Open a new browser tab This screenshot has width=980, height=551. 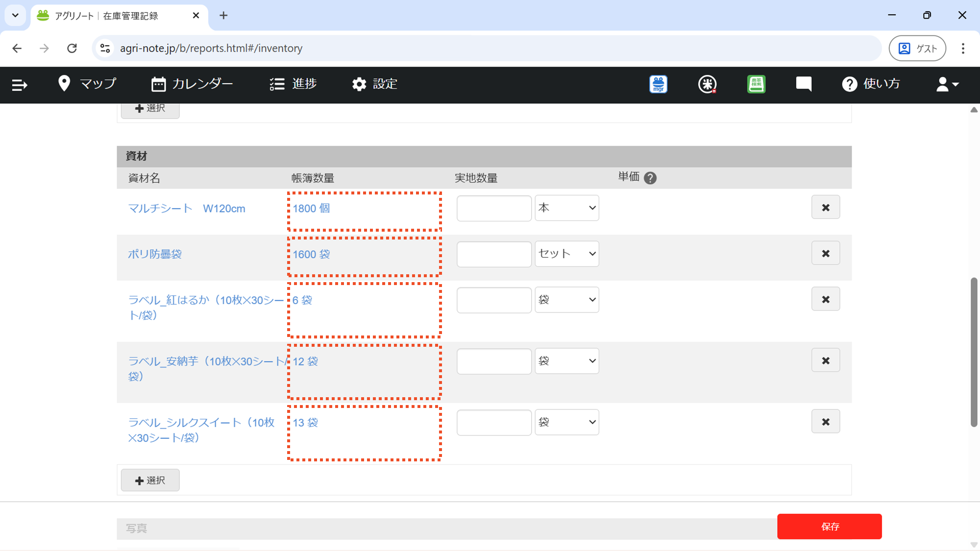coord(223,16)
